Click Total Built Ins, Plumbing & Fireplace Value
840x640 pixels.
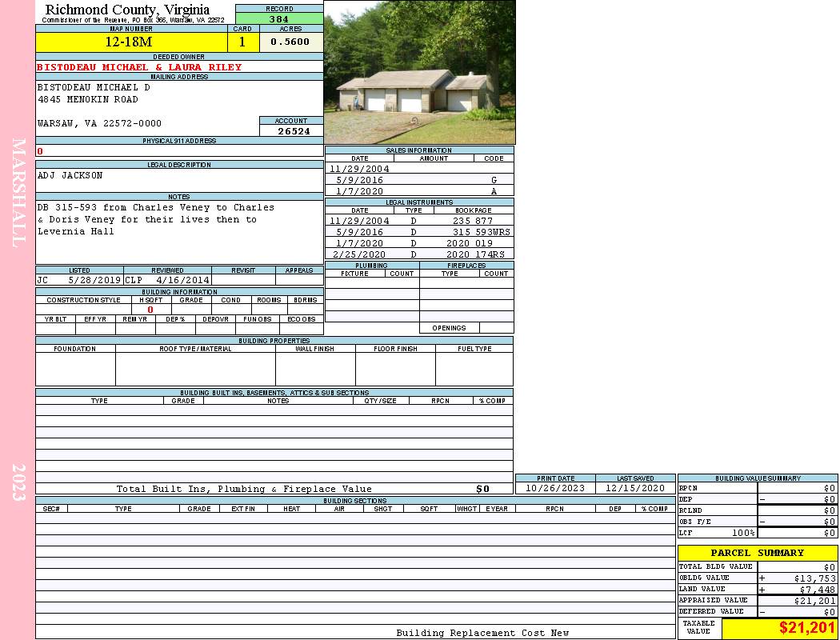pyautogui.click(x=244, y=489)
